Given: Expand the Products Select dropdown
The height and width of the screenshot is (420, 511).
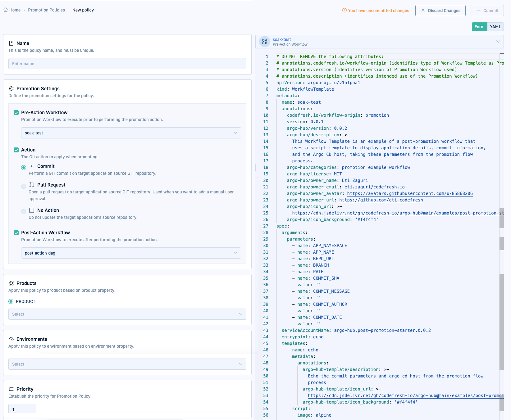Looking at the screenshot, I should click(127, 314).
